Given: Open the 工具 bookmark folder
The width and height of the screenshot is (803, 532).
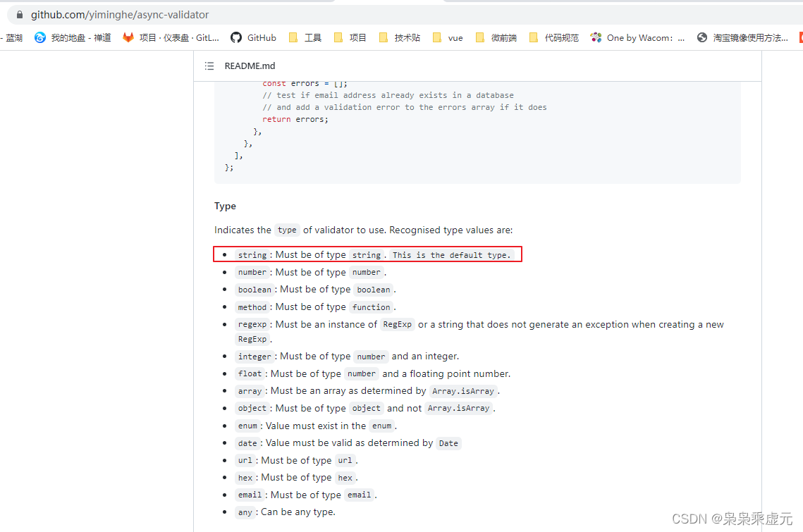Looking at the screenshot, I should 305,37.
